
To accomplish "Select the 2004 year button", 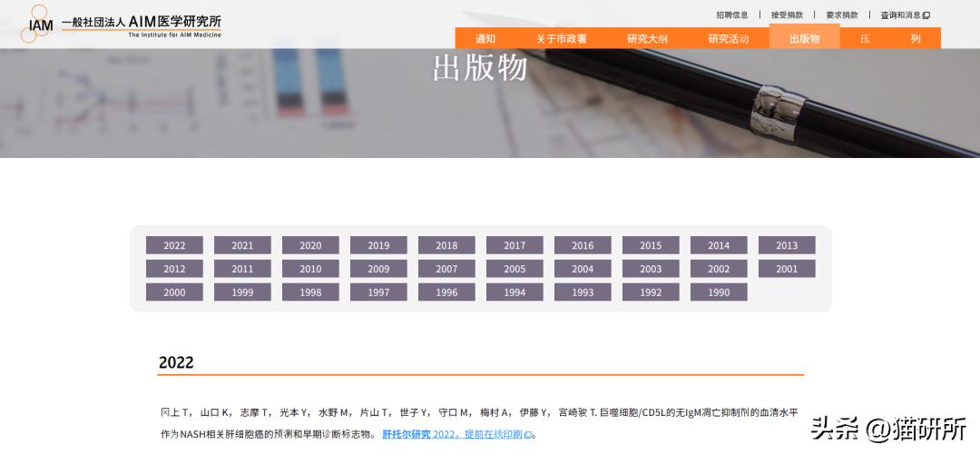I will (x=583, y=269).
